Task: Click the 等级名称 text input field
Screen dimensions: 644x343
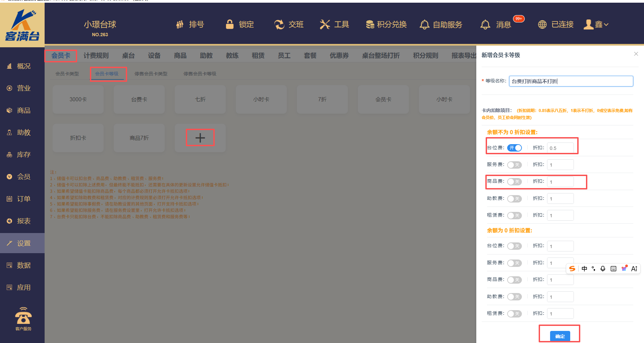Action: click(x=571, y=81)
